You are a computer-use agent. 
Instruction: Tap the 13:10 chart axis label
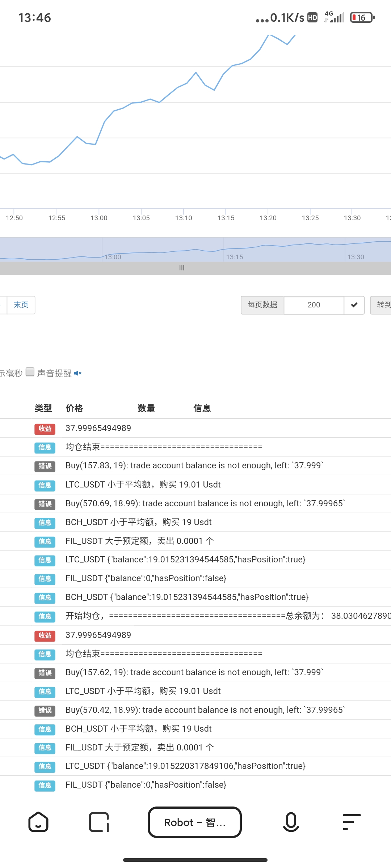click(184, 218)
